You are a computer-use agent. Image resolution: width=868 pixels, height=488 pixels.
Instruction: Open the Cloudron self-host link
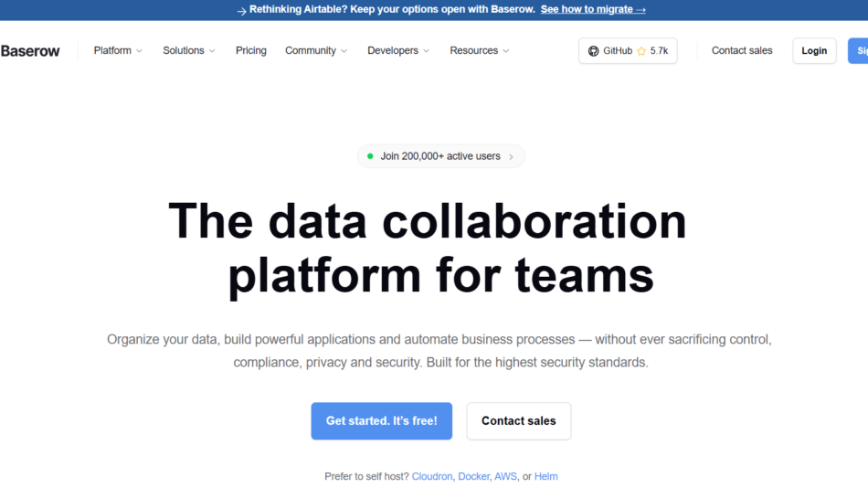click(x=432, y=476)
